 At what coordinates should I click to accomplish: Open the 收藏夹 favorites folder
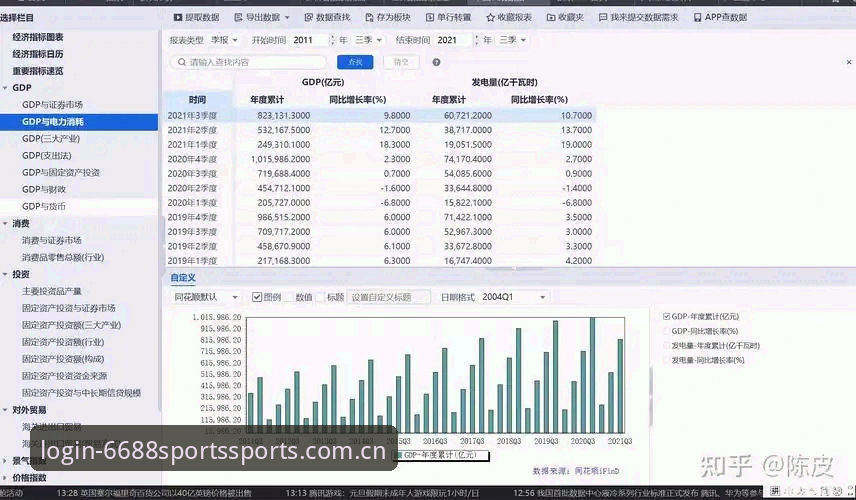tap(565, 17)
